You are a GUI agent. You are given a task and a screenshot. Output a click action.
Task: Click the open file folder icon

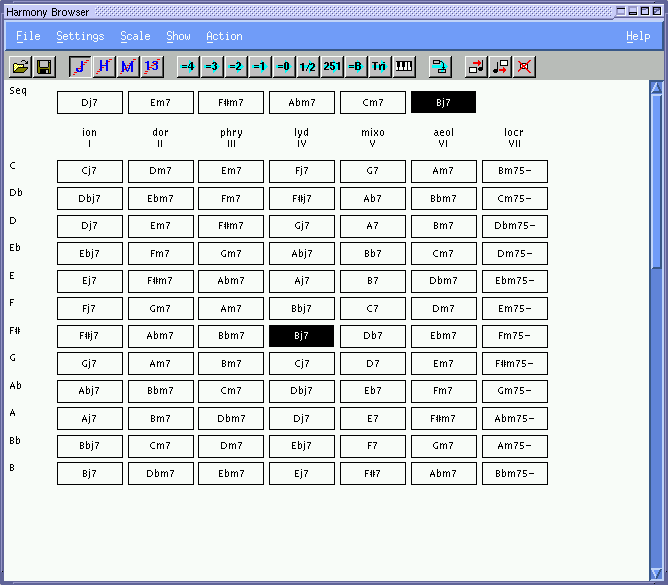20,67
